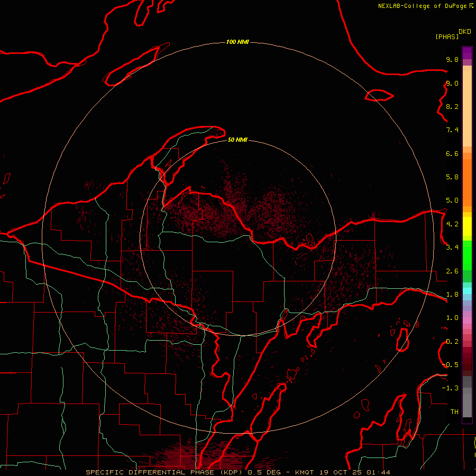Select the 5.8 scale value
The width and height of the screenshot is (476, 476).
pyautogui.click(x=452, y=177)
